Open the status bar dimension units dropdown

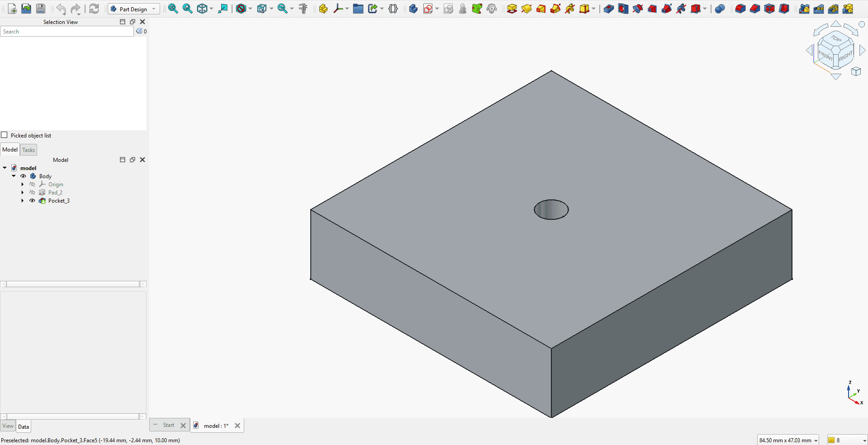[x=788, y=440]
